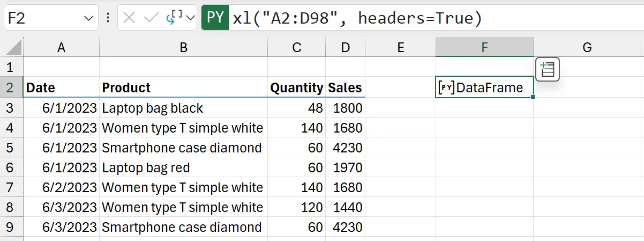The height and width of the screenshot is (241, 644).
Task: Select column F header
Action: click(484, 47)
